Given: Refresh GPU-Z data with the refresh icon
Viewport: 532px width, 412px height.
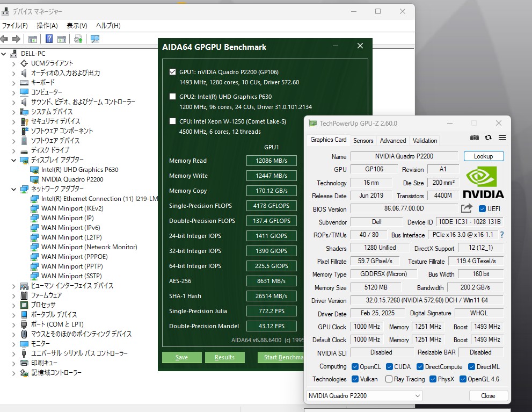Looking at the screenshot, I should tap(488, 138).
